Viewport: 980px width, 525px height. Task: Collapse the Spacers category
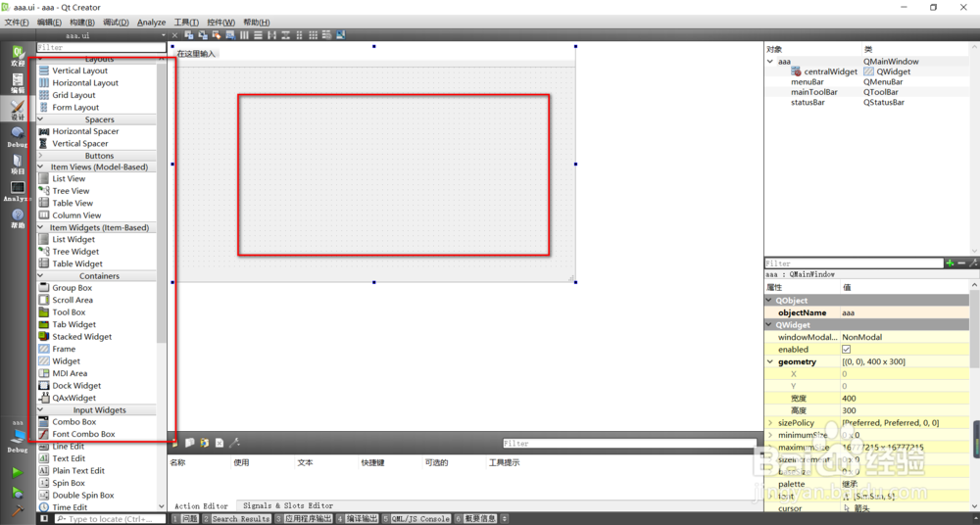click(x=40, y=119)
